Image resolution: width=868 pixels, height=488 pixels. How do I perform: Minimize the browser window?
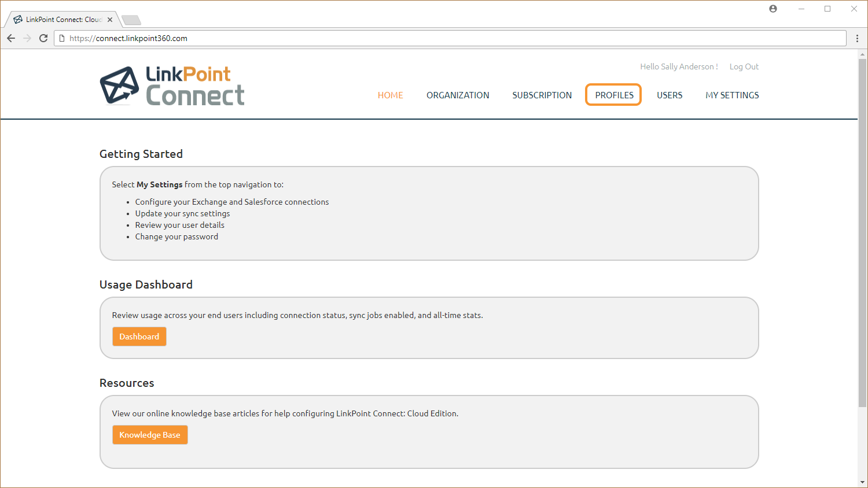pyautogui.click(x=801, y=9)
